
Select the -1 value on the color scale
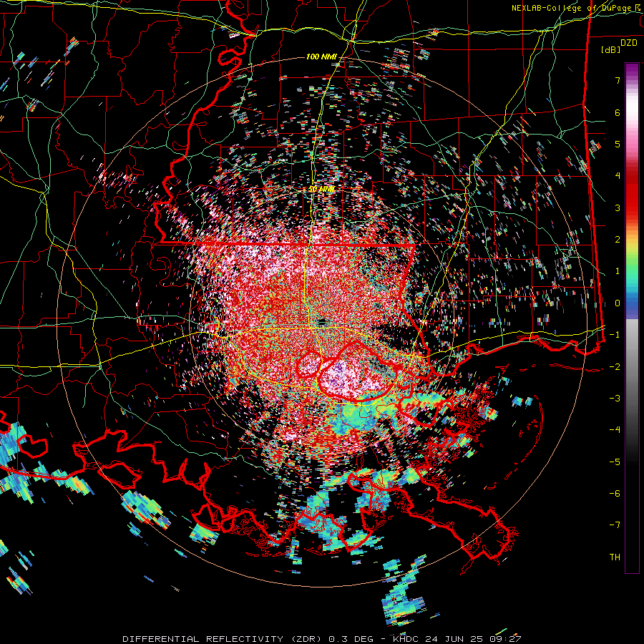click(615, 335)
